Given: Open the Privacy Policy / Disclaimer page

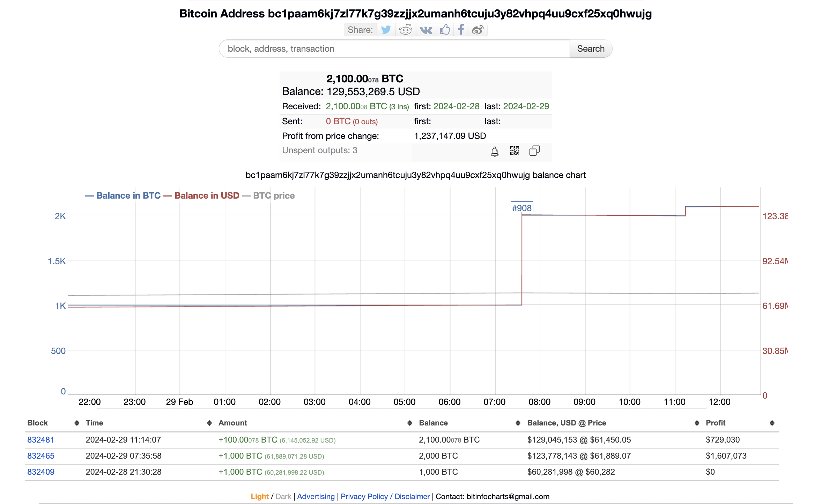Looking at the screenshot, I should 385,496.
